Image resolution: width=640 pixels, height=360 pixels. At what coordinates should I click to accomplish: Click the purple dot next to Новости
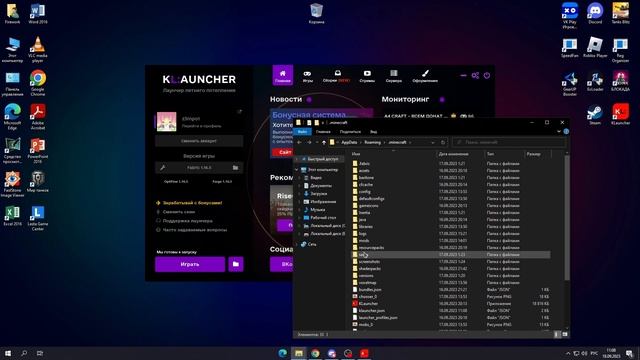(x=309, y=99)
